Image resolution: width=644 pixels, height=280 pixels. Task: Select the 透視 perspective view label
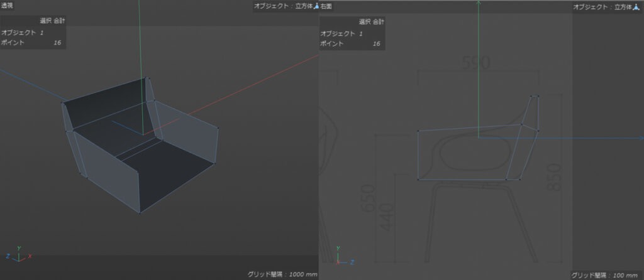pos(7,6)
